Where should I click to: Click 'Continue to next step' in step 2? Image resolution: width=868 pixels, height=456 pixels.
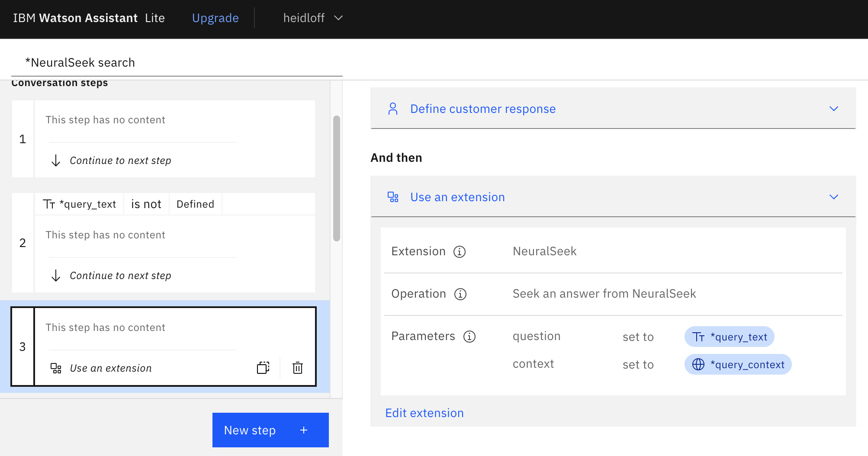tap(120, 276)
